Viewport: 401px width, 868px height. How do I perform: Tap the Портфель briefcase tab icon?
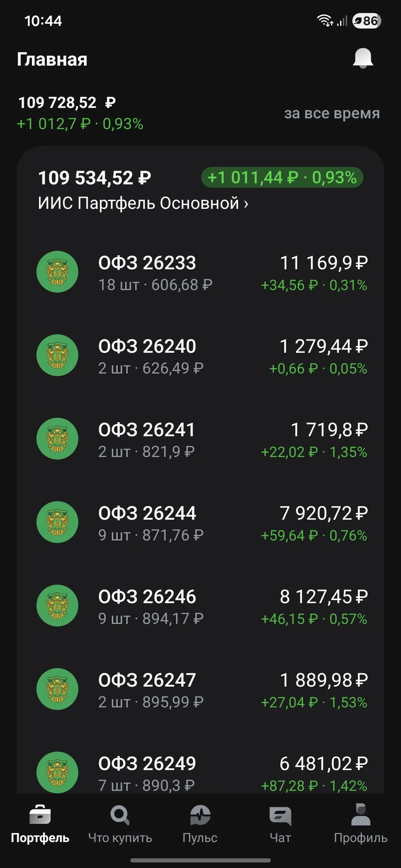coord(40,814)
